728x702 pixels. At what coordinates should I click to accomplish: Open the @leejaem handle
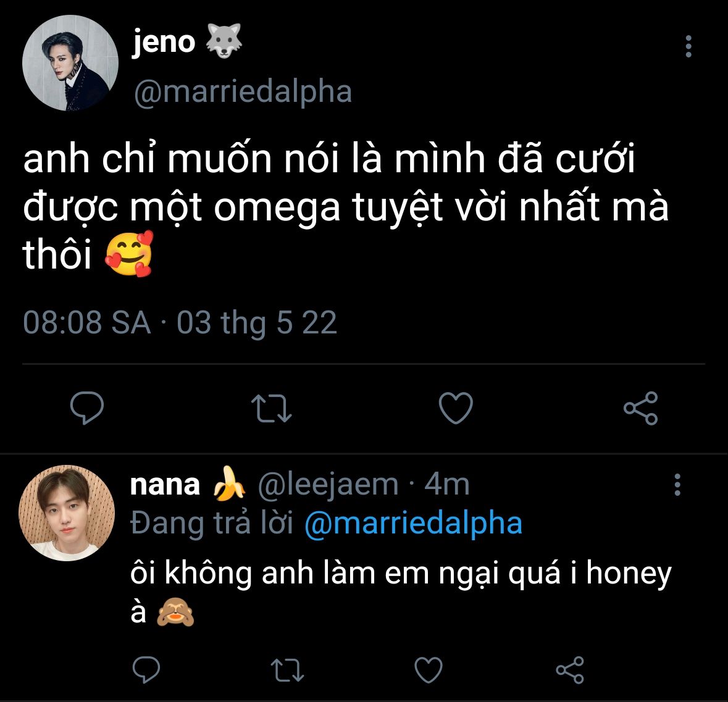[x=327, y=485]
